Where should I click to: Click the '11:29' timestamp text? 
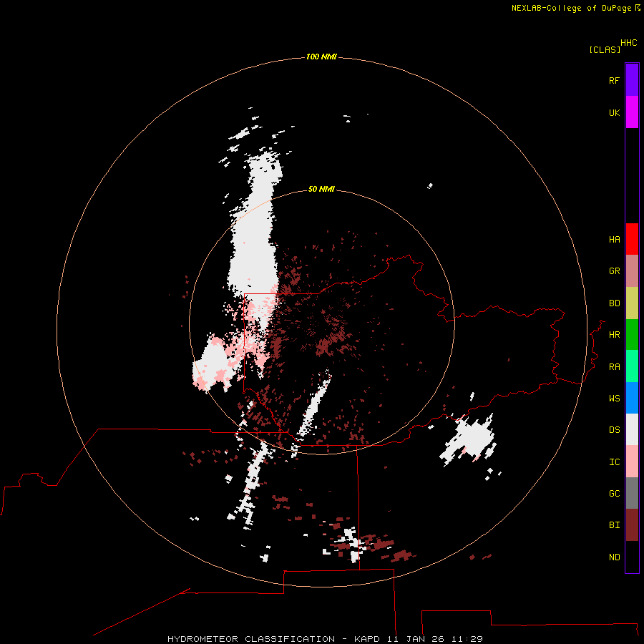(467, 639)
